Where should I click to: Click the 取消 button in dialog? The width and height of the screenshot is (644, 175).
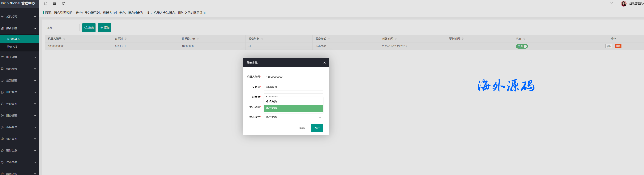click(302, 128)
